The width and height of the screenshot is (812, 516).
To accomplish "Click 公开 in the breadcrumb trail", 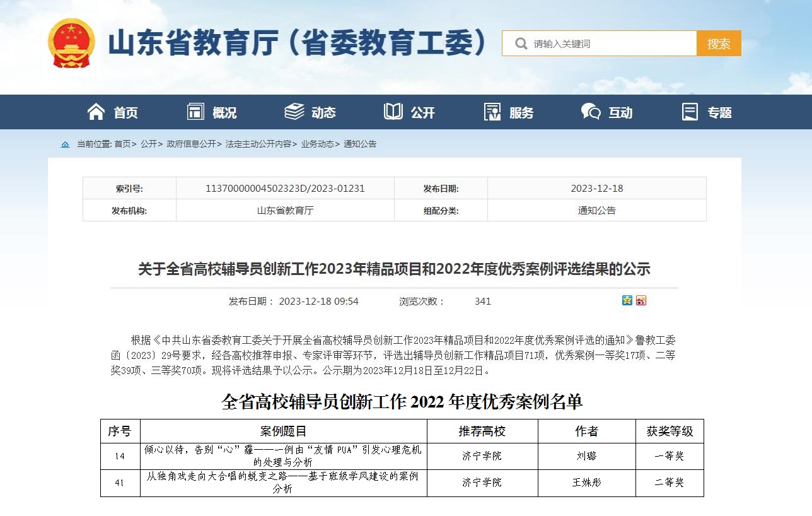I will click(x=149, y=144).
